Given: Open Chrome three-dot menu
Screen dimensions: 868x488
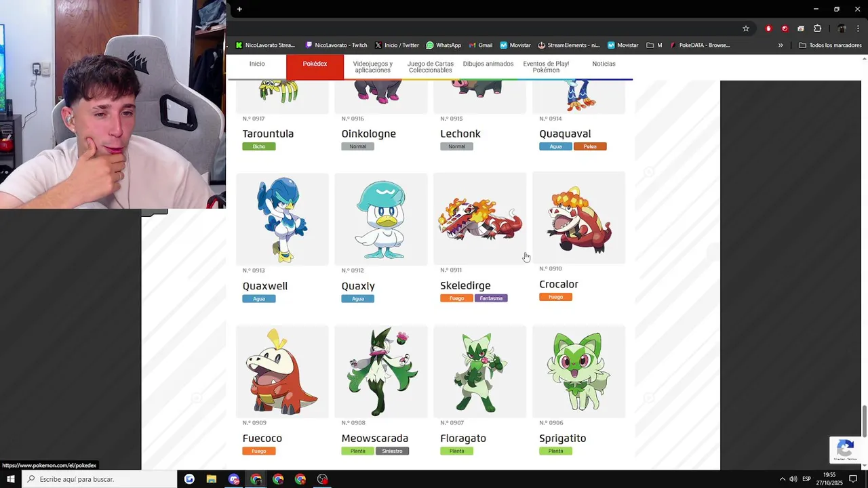Looking at the screenshot, I should [x=859, y=28].
